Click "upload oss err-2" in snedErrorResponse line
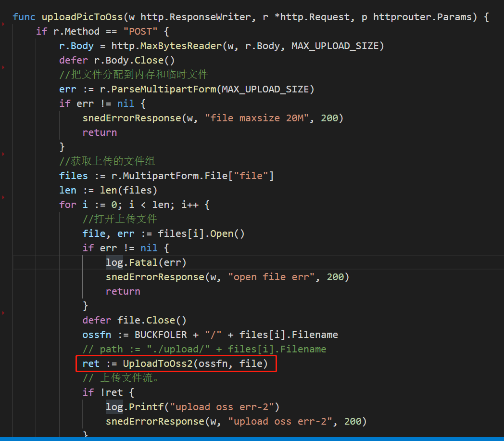Viewport: 504px width, 441px height. point(280,421)
